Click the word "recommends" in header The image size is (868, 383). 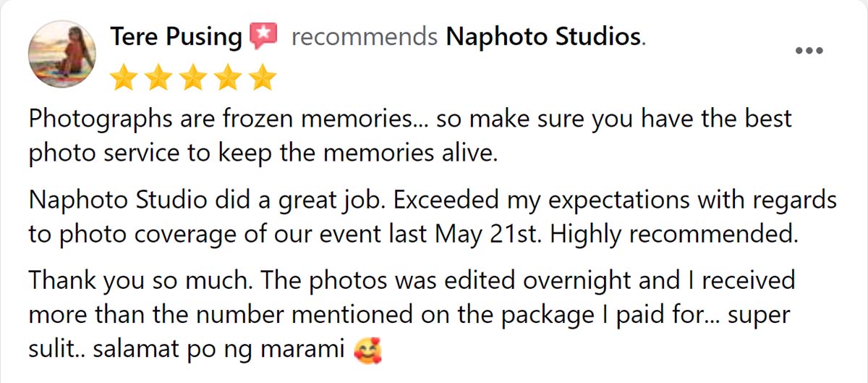click(x=364, y=36)
